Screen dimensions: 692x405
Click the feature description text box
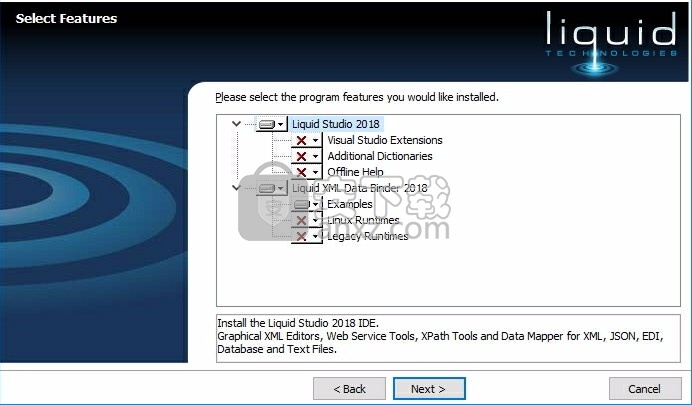pyautogui.click(x=448, y=338)
